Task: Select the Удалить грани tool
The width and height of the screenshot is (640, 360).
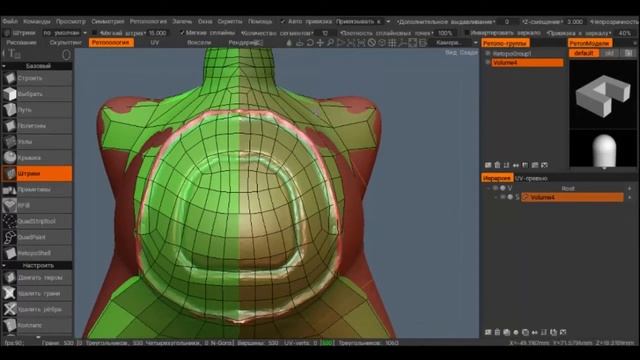Action: [37, 293]
